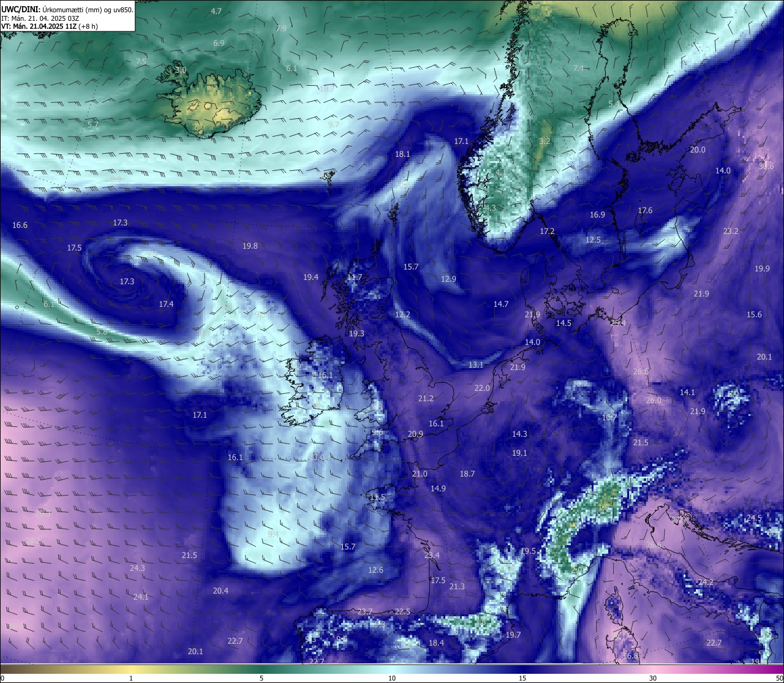Click the color scale tick labeled 1
Image resolution: width=784 pixels, height=683 pixels.
131,679
